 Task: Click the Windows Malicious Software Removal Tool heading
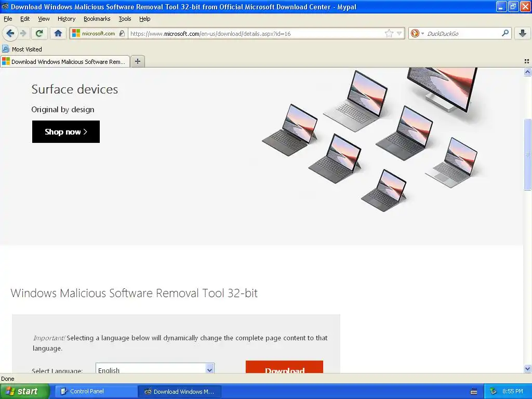(134, 293)
